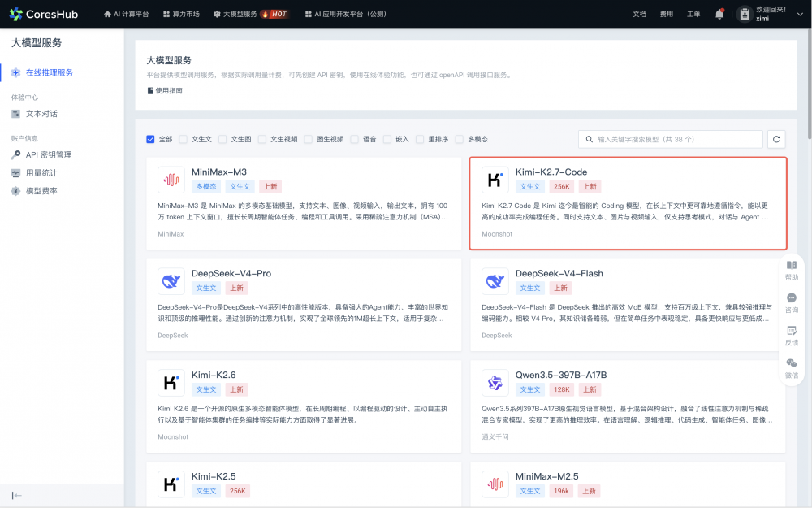Open the 大模型服务 HOT nav menu

coord(251,14)
